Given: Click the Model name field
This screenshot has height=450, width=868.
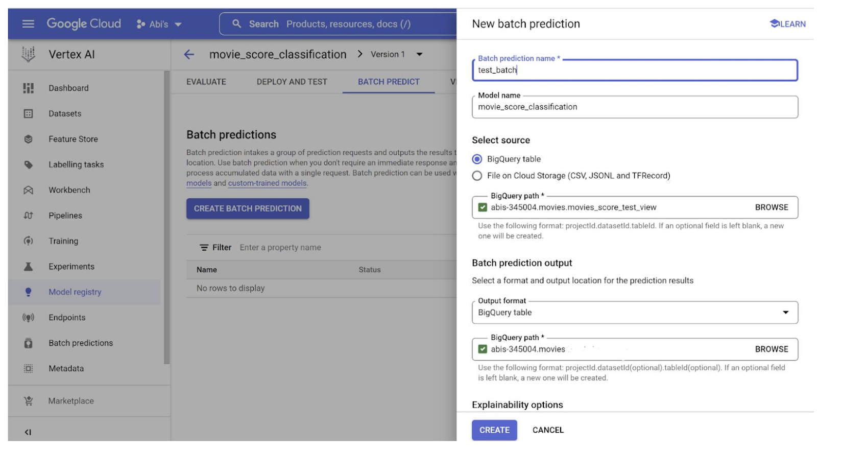Looking at the screenshot, I should [635, 107].
